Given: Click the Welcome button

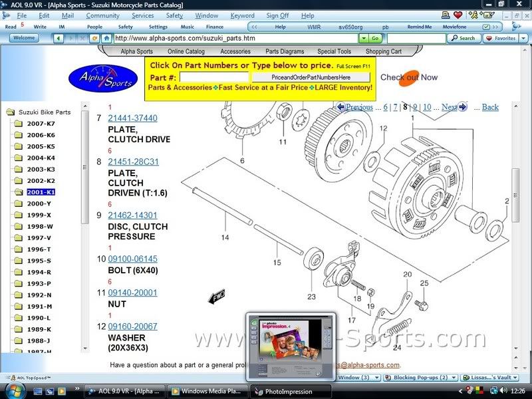Looking at the screenshot, I should [x=24, y=38].
